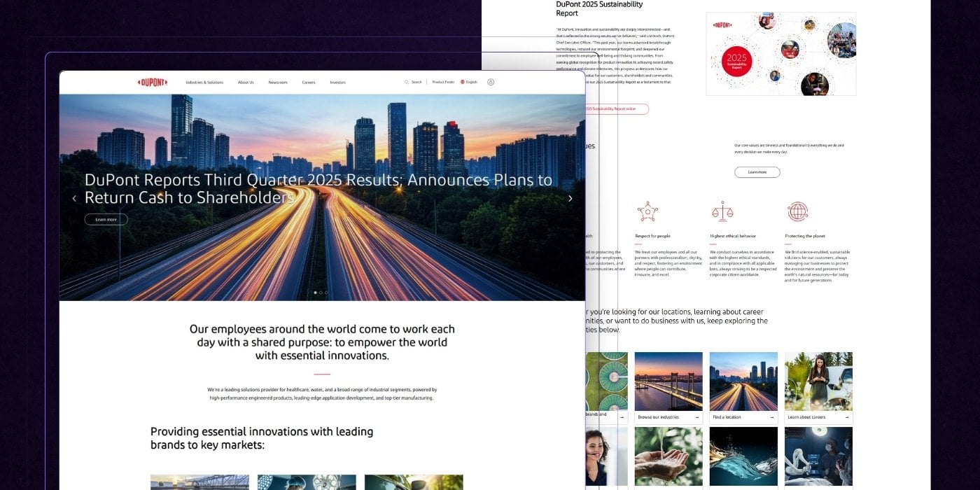Click the ethical behavior scales icon

[722, 211]
